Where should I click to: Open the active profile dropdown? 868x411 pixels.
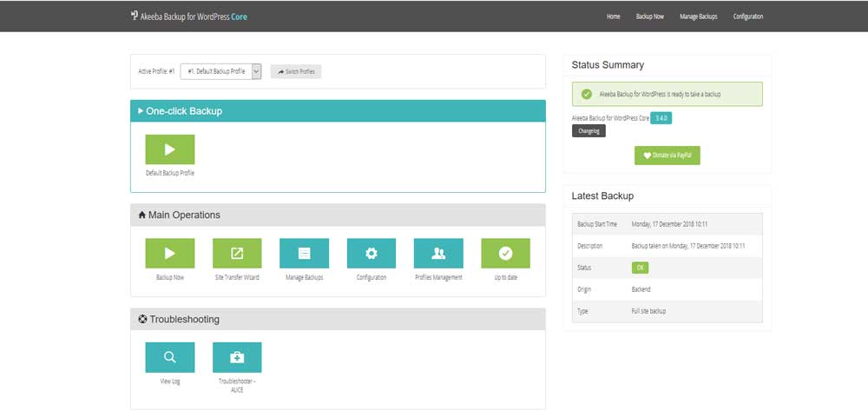click(x=220, y=71)
